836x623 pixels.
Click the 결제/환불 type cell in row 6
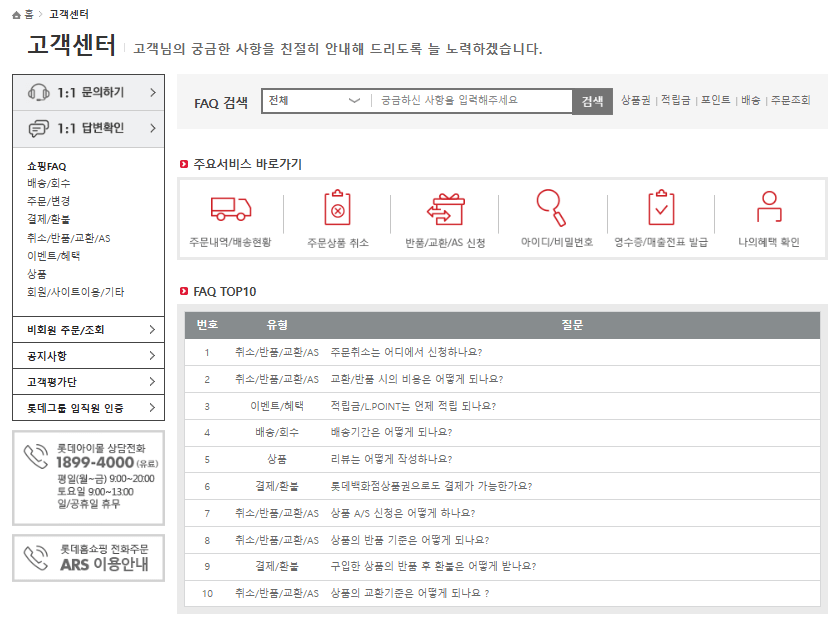[x=277, y=486]
